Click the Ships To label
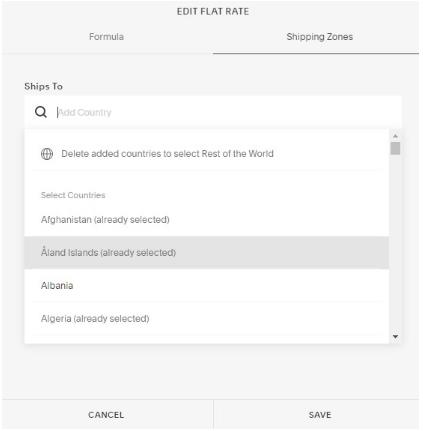The width and height of the screenshot is (423, 431). [43, 86]
